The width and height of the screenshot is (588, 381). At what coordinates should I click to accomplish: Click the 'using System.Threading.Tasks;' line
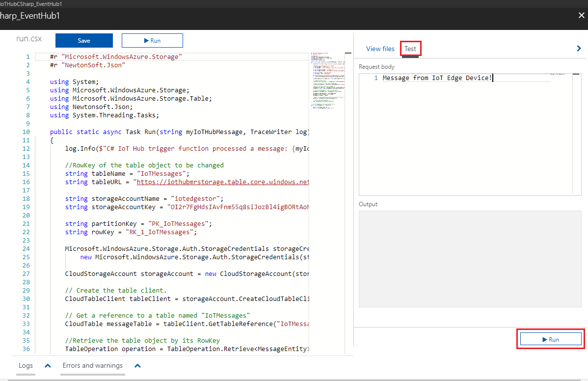pos(105,115)
